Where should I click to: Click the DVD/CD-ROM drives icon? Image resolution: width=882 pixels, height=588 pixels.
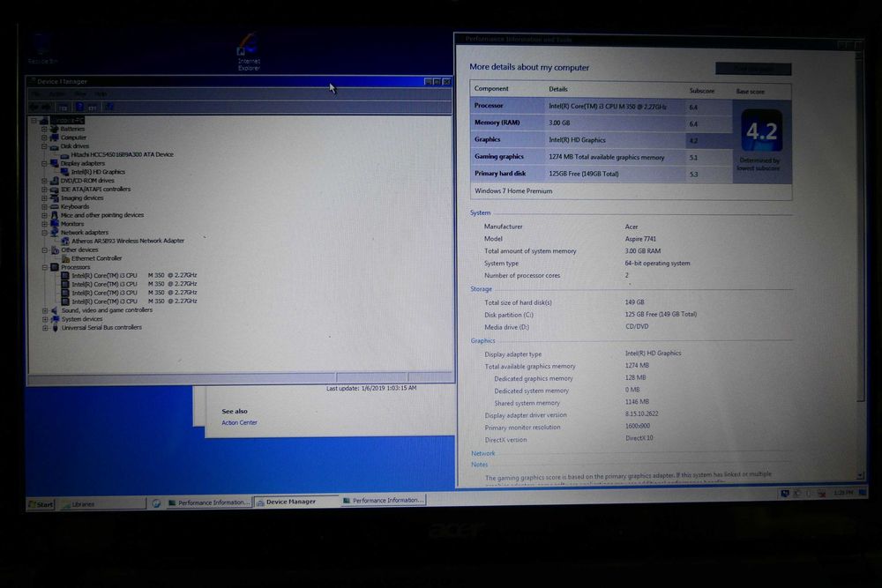[x=54, y=181]
